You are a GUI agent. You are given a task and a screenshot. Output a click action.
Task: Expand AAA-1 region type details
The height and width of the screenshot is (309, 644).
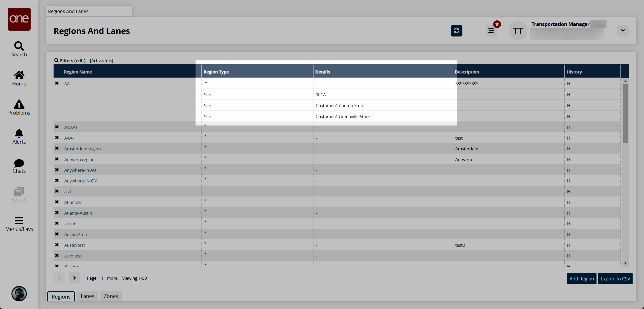click(205, 136)
